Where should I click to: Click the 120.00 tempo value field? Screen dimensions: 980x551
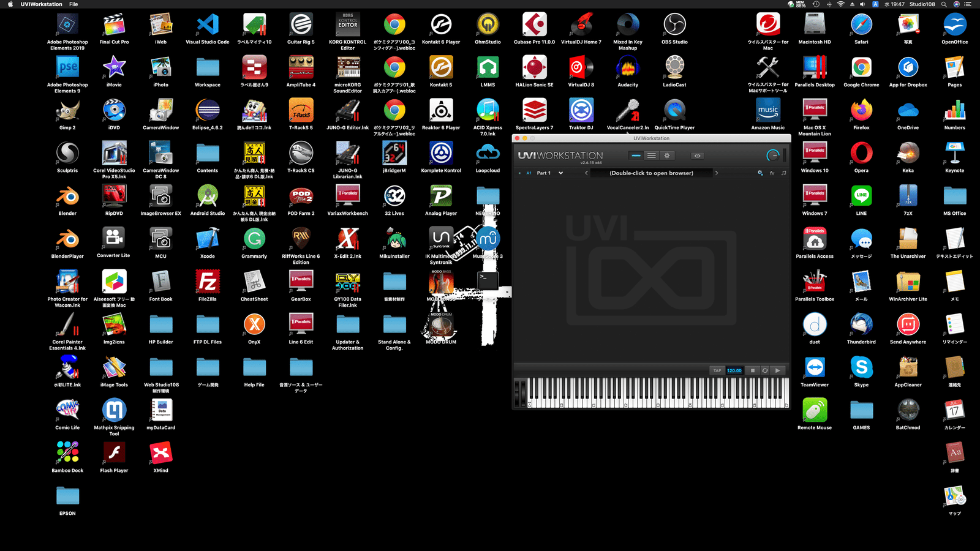coord(734,370)
